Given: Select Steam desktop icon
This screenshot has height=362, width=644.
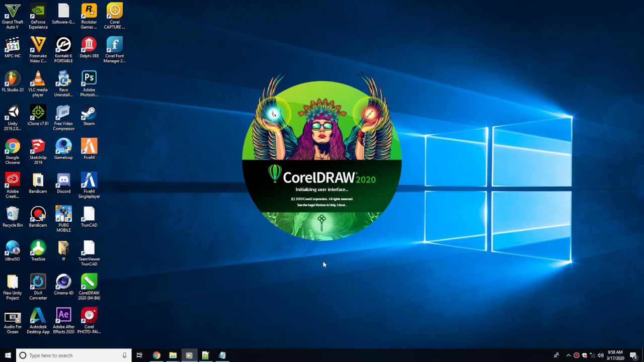Looking at the screenshot, I should point(89,115).
